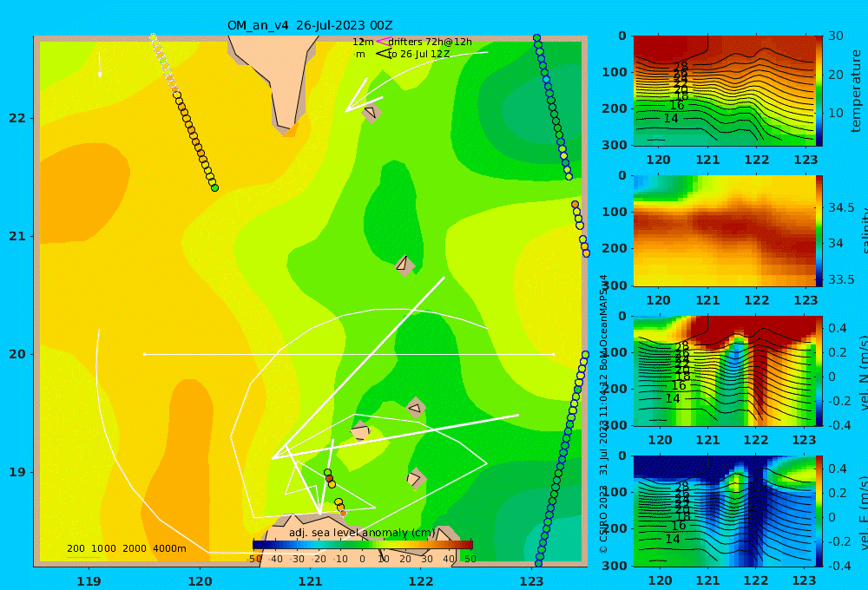Screen dimensions: 868x590
Task: Click depth tick 300 on temperature panel
Action: coord(615,145)
